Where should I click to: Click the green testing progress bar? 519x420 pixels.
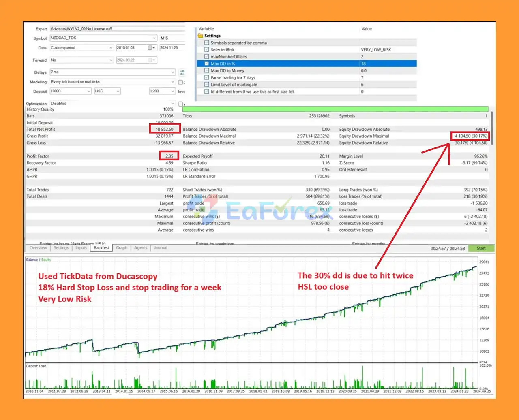(x=335, y=109)
